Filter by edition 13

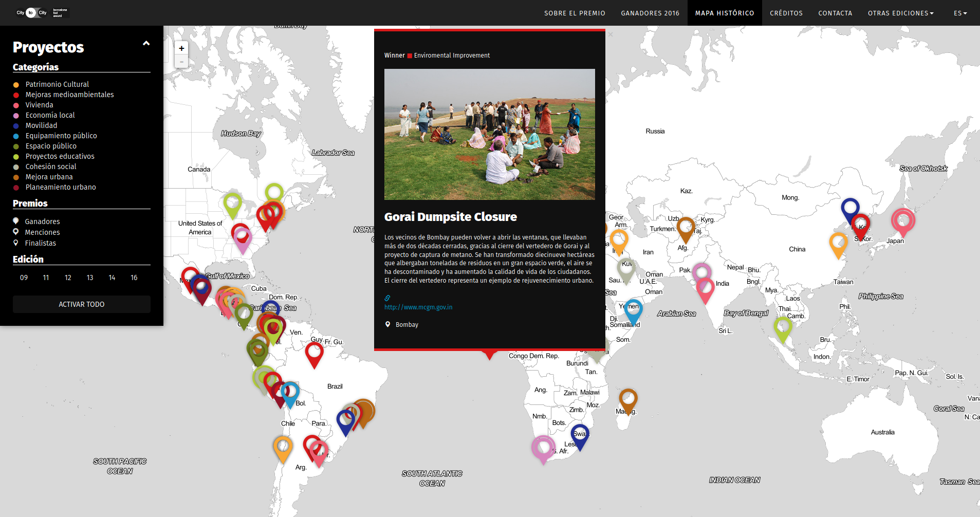90,278
